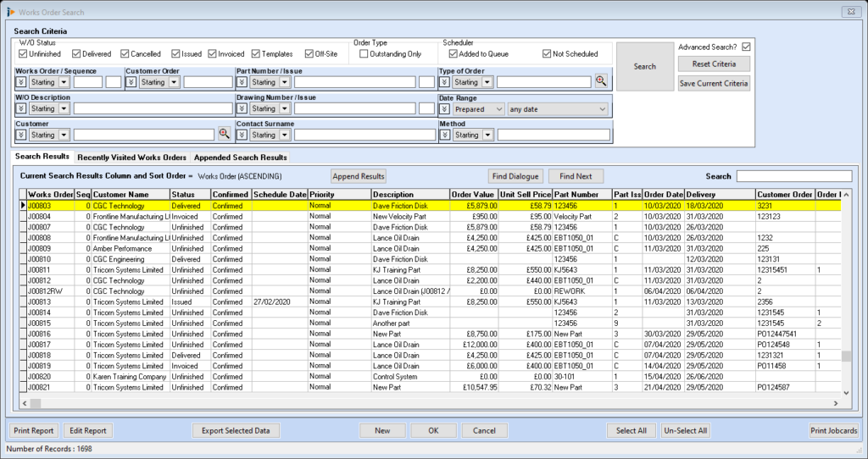Expand the 'any date' dropdown

[558, 108]
